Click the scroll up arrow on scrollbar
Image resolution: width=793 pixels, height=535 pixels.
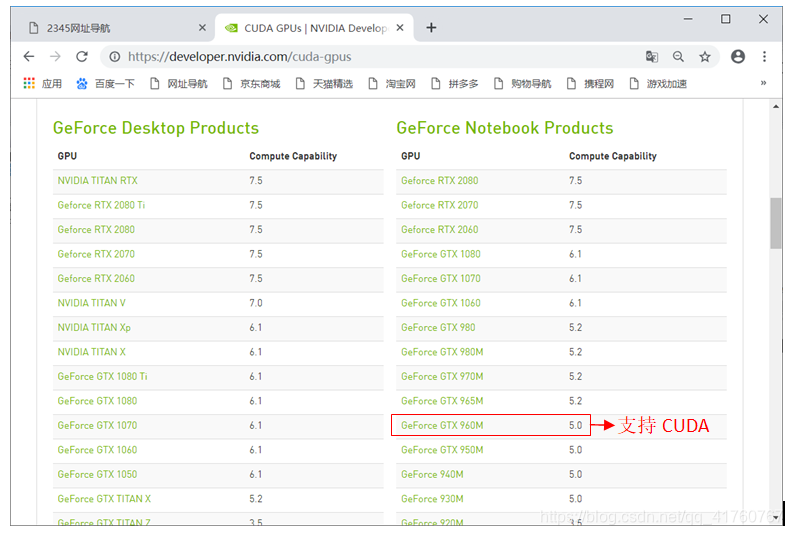[775, 107]
